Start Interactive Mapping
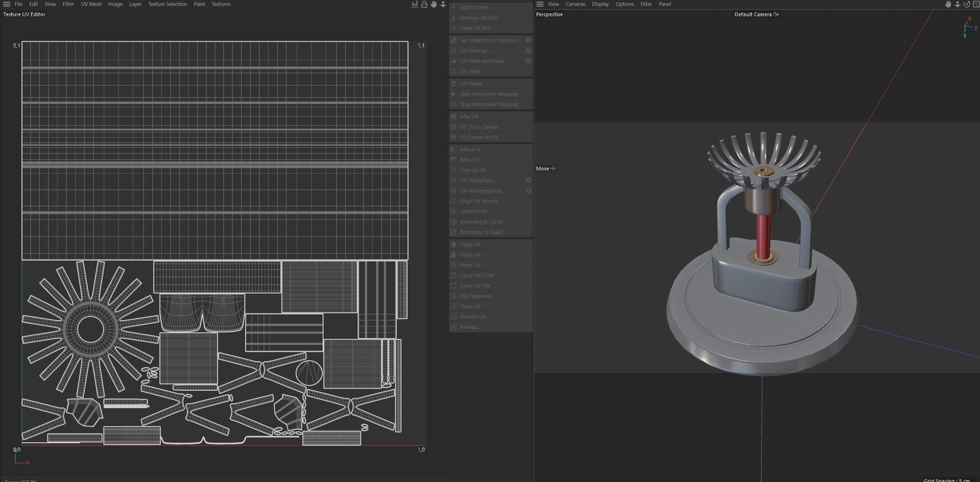The height and width of the screenshot is (482, 980). (491, 94)
